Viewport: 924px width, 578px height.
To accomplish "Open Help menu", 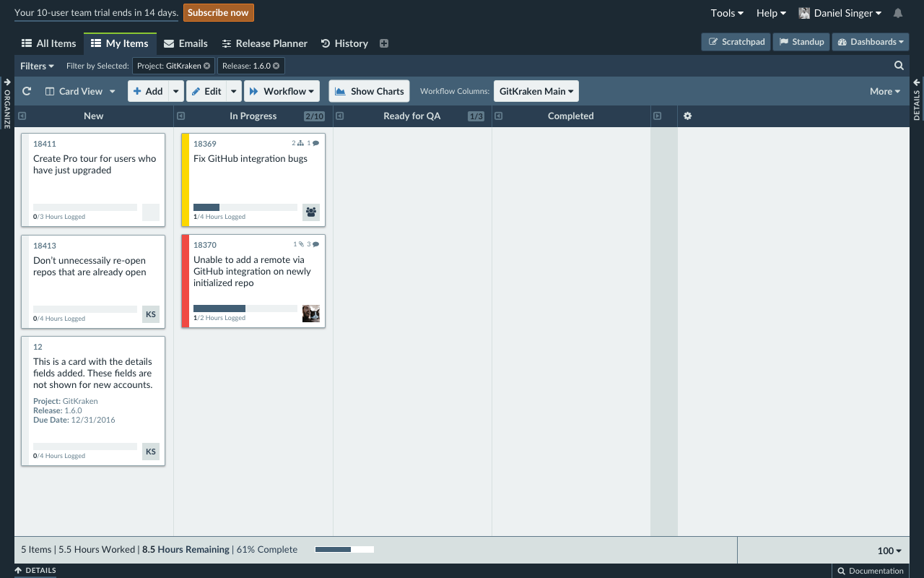I will [771, 13].
